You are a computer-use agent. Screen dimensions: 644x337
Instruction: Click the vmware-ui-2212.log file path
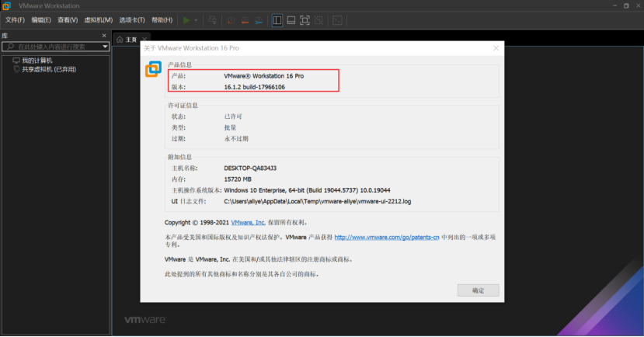click(x=318, y=202)
